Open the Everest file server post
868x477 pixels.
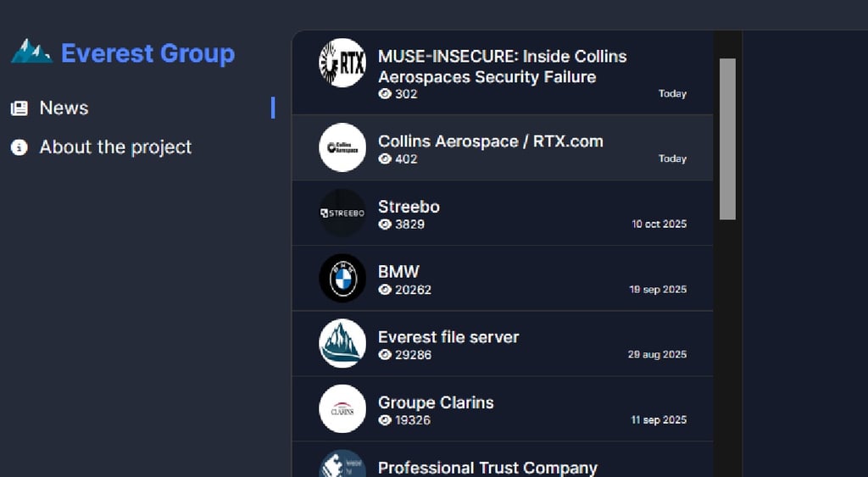click(x=448, y=337)
